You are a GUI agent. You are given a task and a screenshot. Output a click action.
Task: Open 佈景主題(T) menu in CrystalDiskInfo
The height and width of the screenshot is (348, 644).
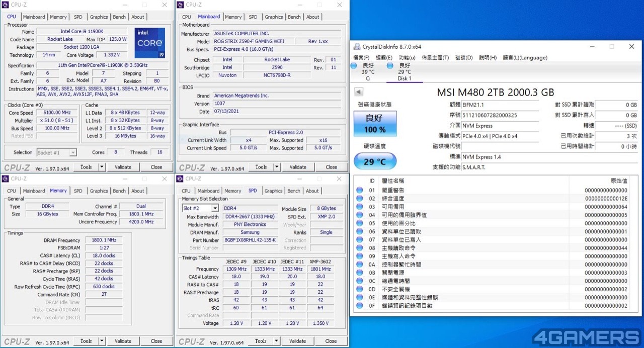(435, 58)
